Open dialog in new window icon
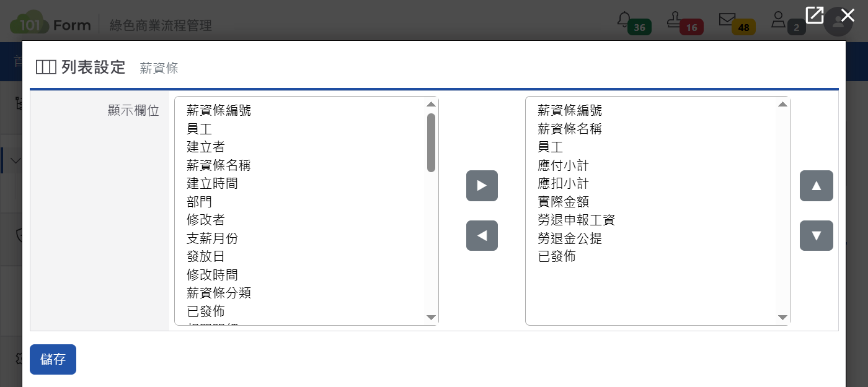Screen dimensions: 868x387 (814, 15)
